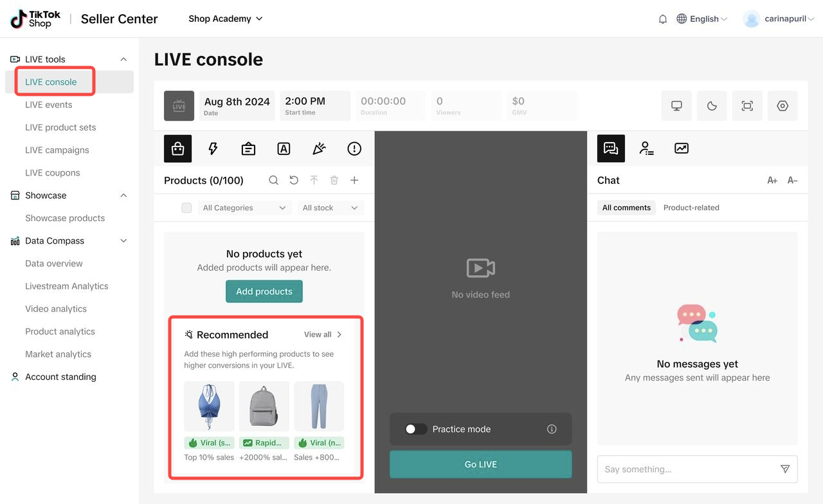This screenshot has height=504, width=823.
Task: Open the All Categories dropdown
Action: click(244, 208)
